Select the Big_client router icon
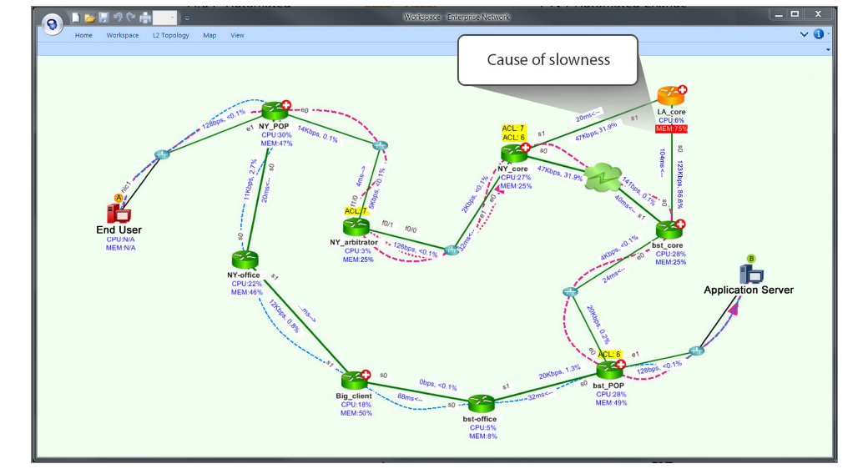Screen dimensions: 868x469 click(x=354, y=381)
